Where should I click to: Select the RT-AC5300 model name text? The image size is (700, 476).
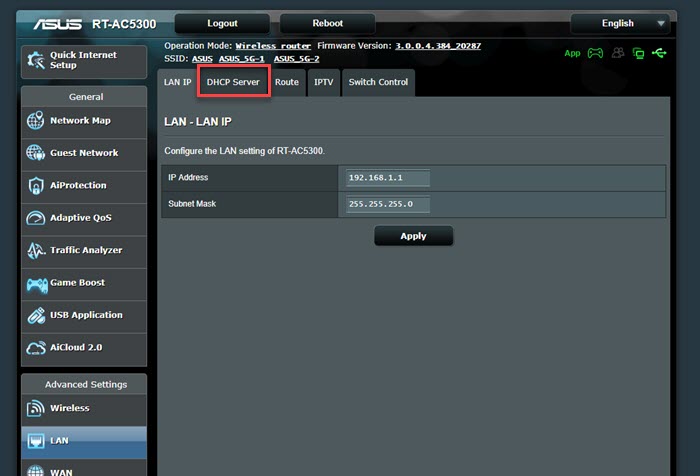pos(124,24)
